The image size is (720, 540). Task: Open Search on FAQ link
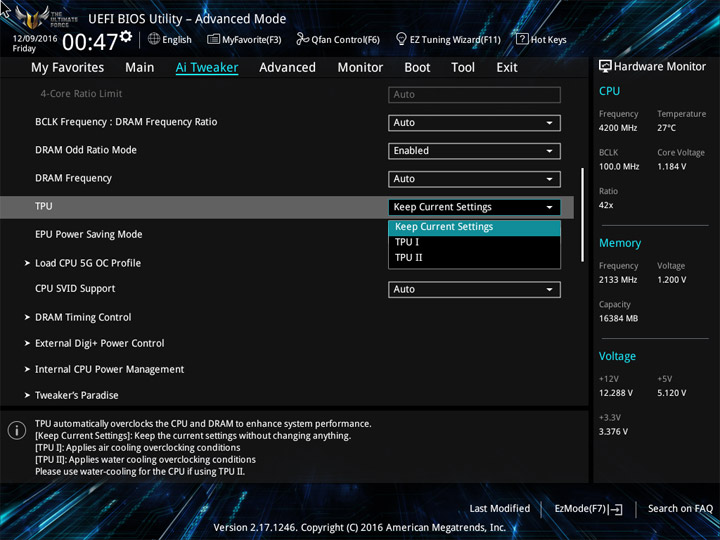(680, 509)
